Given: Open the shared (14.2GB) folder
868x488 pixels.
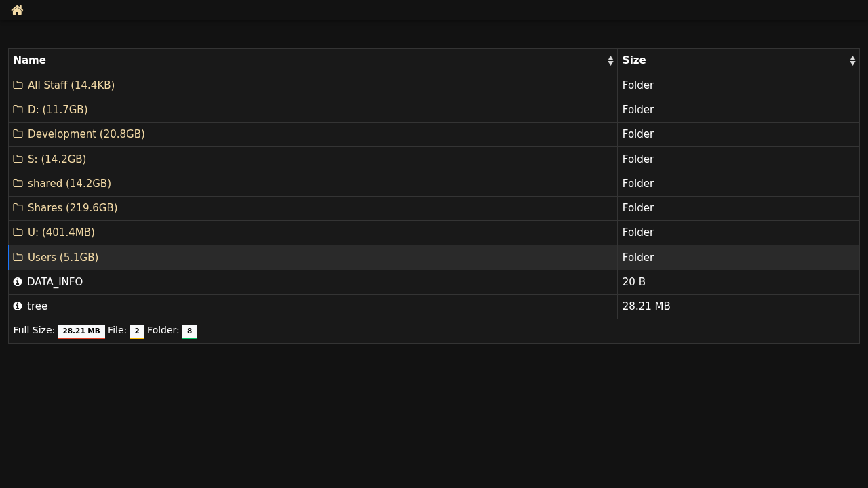Looking at the screenshot, I should tap(69, 184).
